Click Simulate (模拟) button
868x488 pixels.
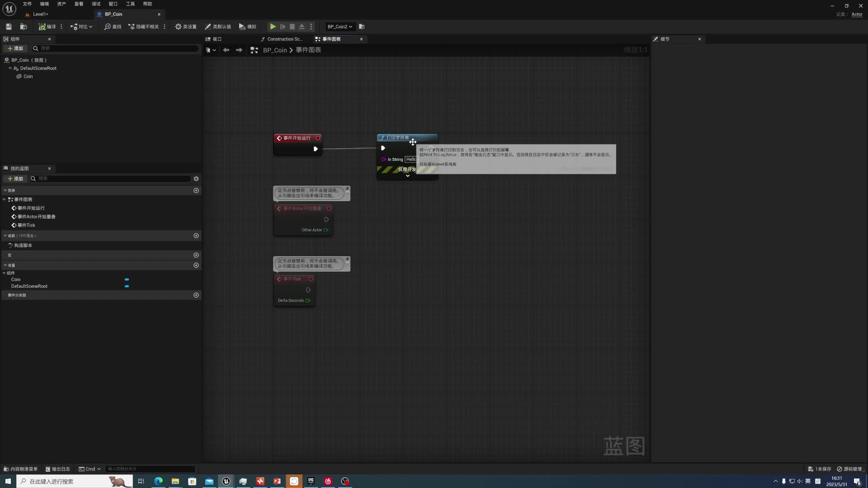point(248,27)
